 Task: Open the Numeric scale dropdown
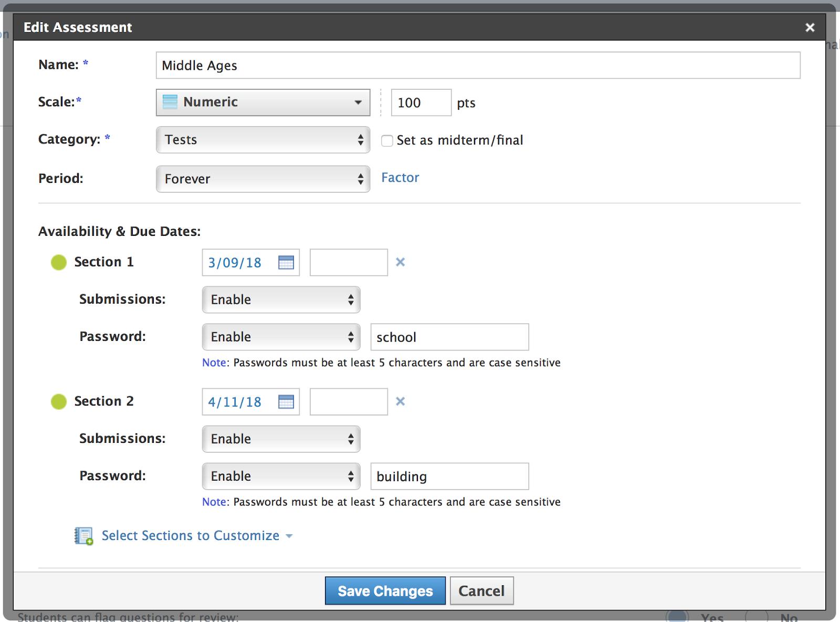tap(262, 102)
